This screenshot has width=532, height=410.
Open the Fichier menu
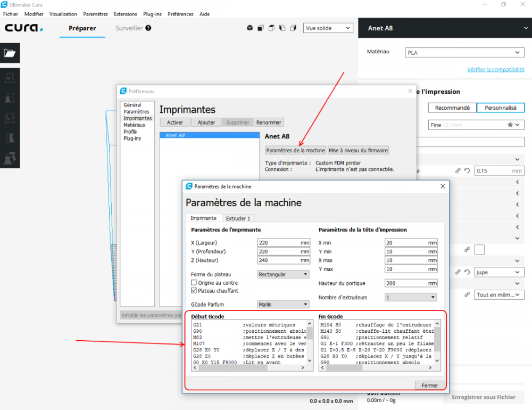(11, 14)
